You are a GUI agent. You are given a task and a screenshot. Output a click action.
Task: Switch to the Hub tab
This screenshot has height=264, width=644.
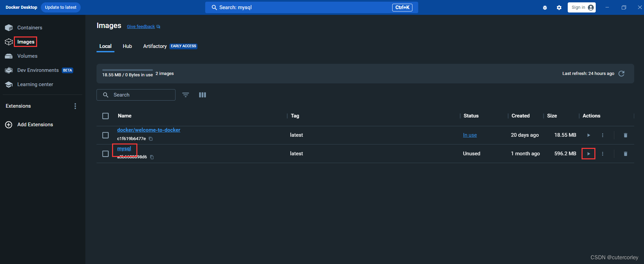(127, 46)
